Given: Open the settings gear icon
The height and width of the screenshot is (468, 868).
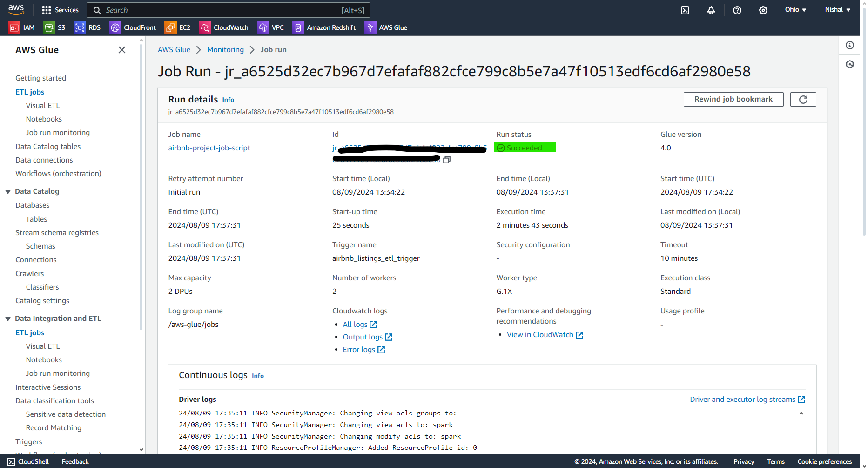Looking at the screenshot, I should [763, 10].
